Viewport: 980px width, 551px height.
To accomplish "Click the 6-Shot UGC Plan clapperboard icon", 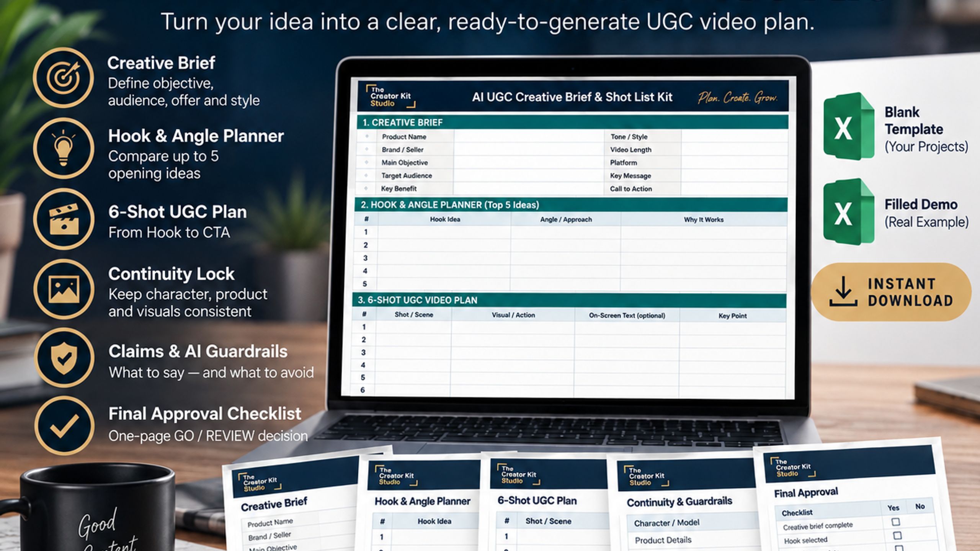I will point(64,219).
